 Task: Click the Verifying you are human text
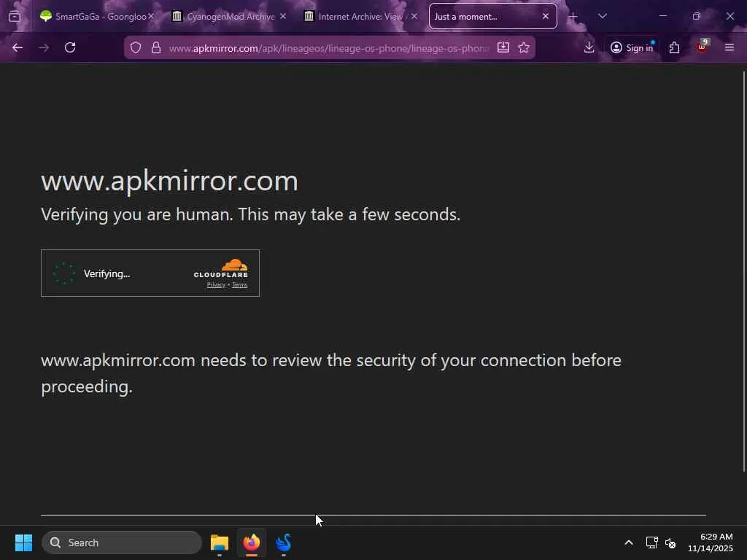[x=251, y=214]
